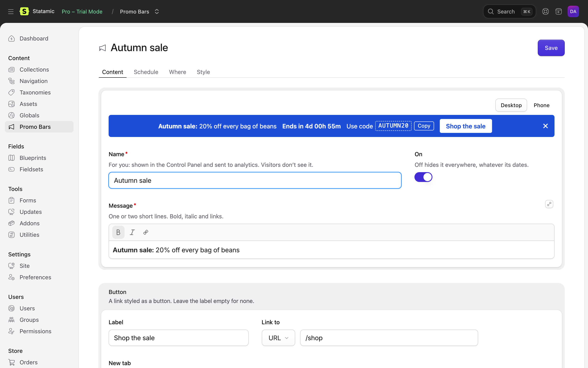588x368 pixels.
Task: Click the button Label input field
Action: (x=179, y=338)
